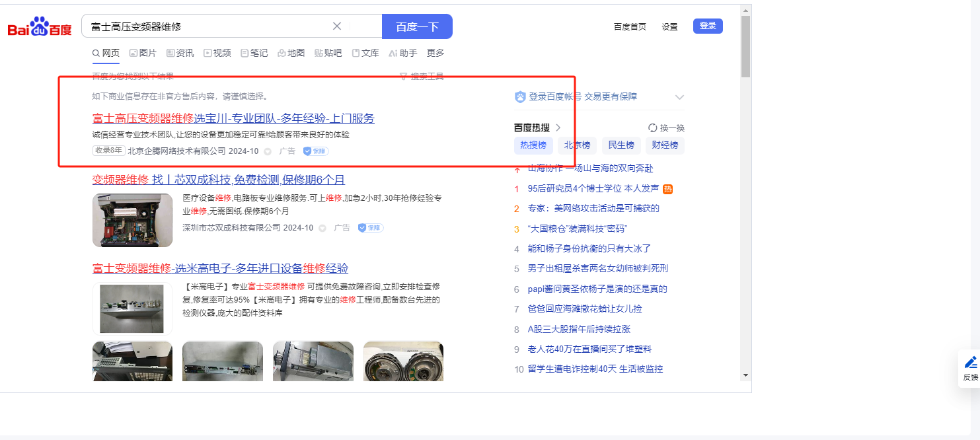Click the 米高电子 result device thumbnail
Viewport: 980px width, 440px height.
(132, 309)
